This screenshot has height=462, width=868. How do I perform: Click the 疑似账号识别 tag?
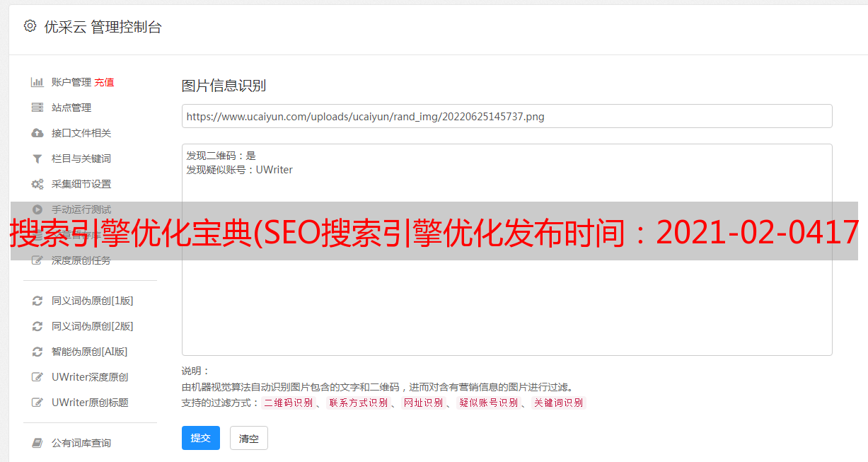[488, 403]
